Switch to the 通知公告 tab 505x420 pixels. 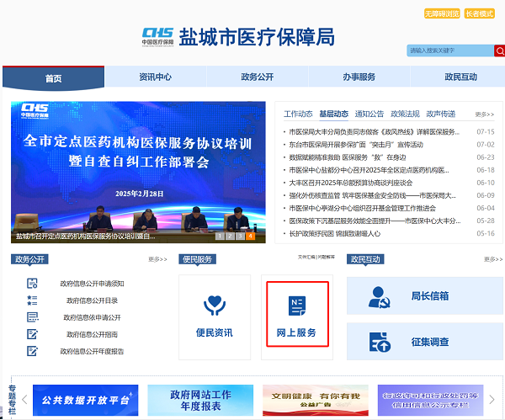[x=369, y=114]
